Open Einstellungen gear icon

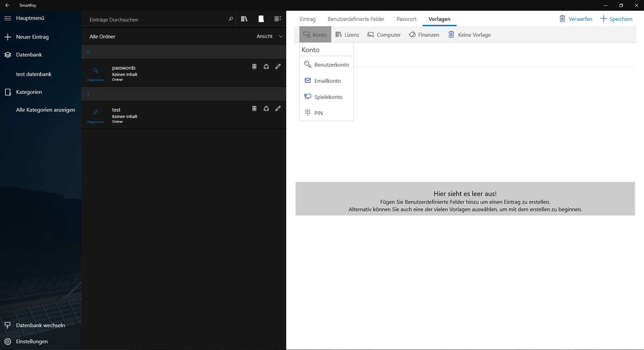coord(8,341)
